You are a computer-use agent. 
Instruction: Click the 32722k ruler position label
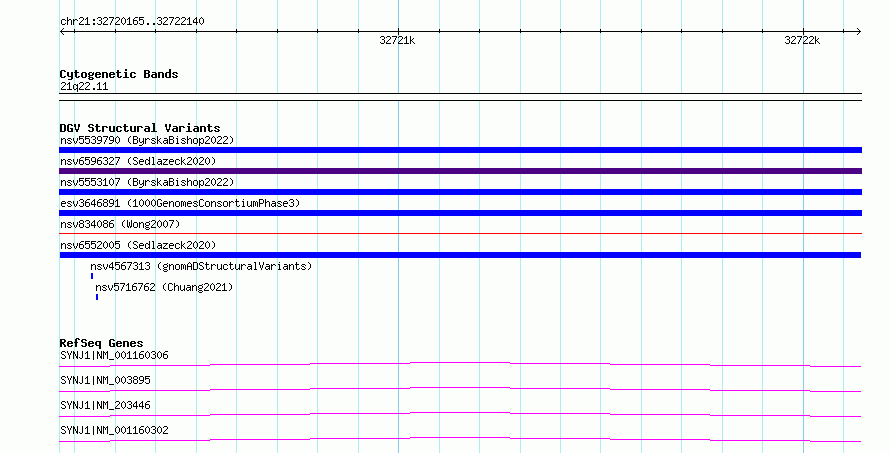802,40
